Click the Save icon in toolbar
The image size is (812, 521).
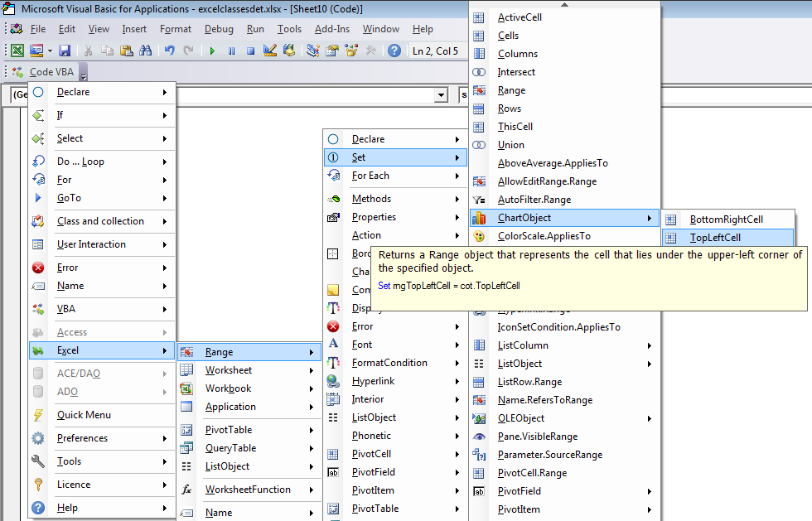[65, 51]
